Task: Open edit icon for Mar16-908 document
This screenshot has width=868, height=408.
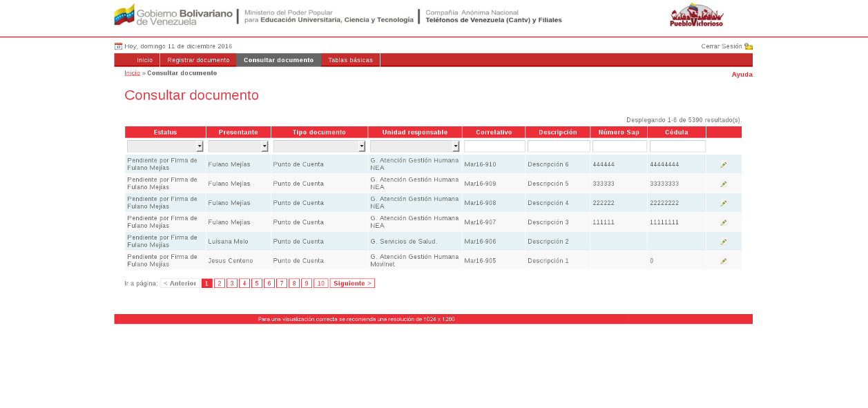Action: click(724, 203)
